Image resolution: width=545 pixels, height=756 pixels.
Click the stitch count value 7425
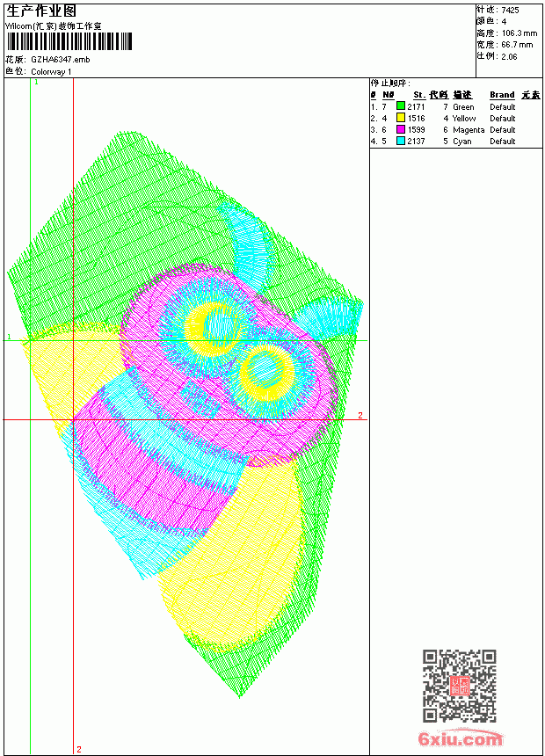coord(510,11)
